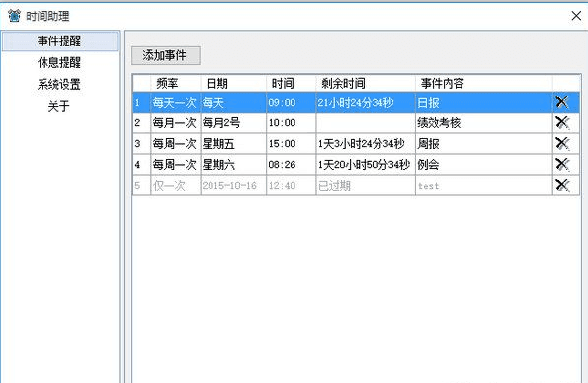The height and width of the screenshot is (383, 588).
Task: Select the 每天一次 frequency cell
Action: coord(176,102)
